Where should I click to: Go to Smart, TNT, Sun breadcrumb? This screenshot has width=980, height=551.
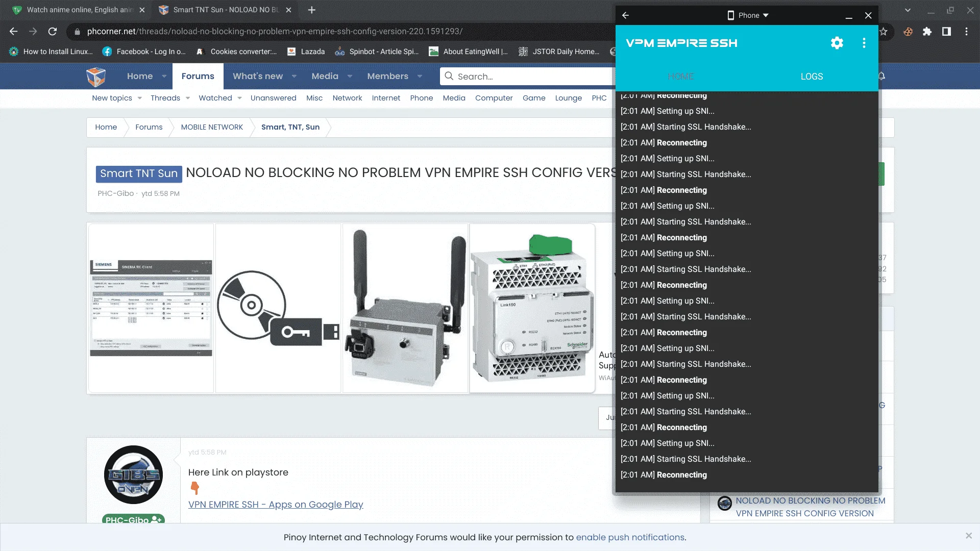[290, 127]
